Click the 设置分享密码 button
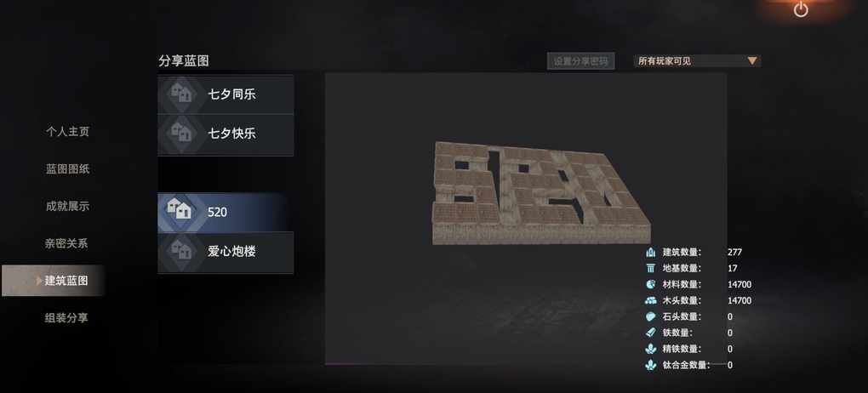868x393 pixels. coord(580,61)
